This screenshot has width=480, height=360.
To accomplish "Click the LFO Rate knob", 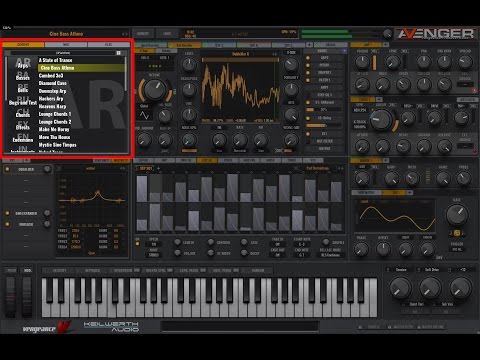I will tap(457, 214).
